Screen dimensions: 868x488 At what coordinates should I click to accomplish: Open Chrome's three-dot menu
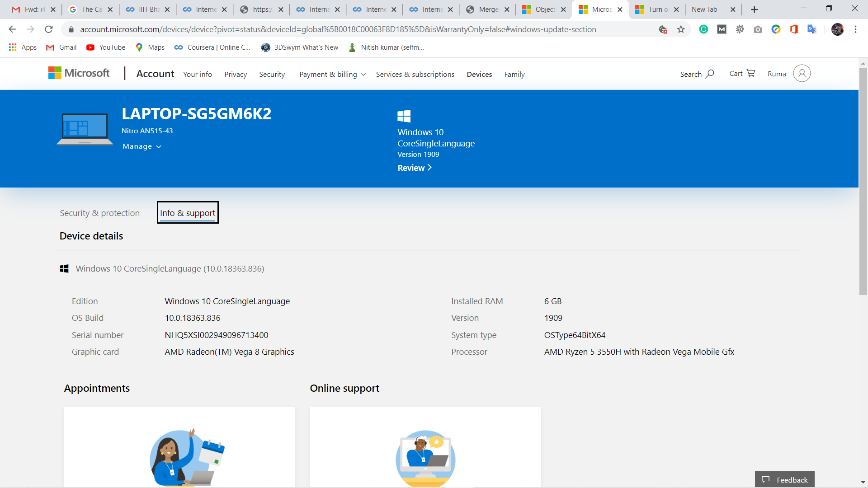click(x=855, y=29)
